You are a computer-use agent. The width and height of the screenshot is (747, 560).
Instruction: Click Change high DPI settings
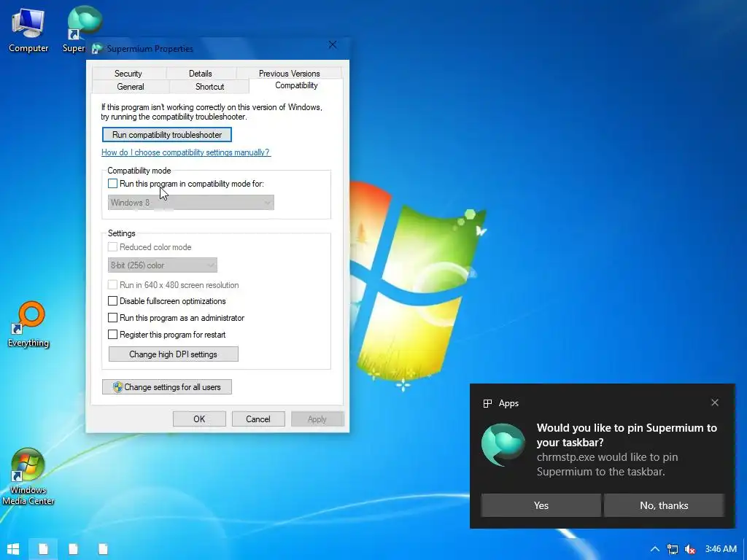pyautogui.click(x=174, y=354)
